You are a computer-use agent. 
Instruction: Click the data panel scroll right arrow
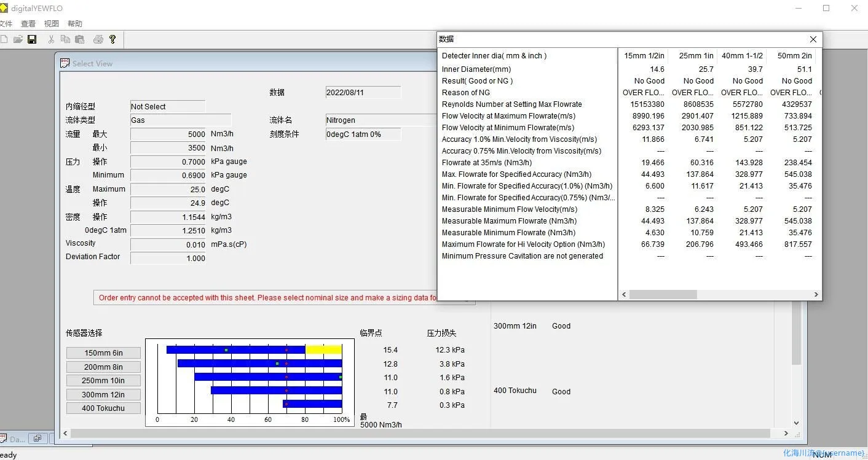tap(816, 295)
